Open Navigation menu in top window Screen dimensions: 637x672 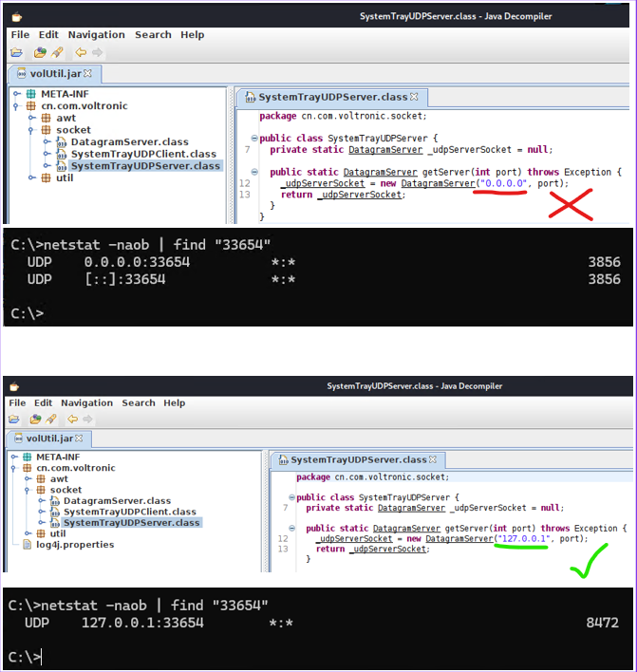point(96,34)
